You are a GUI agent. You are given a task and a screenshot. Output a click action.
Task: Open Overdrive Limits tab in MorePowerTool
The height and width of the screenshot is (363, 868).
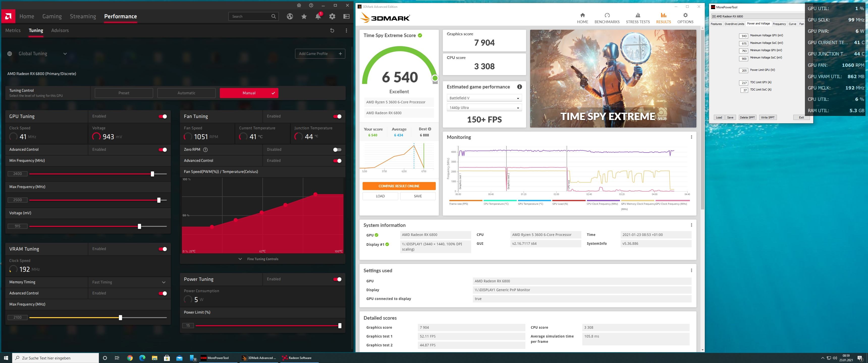734,24
